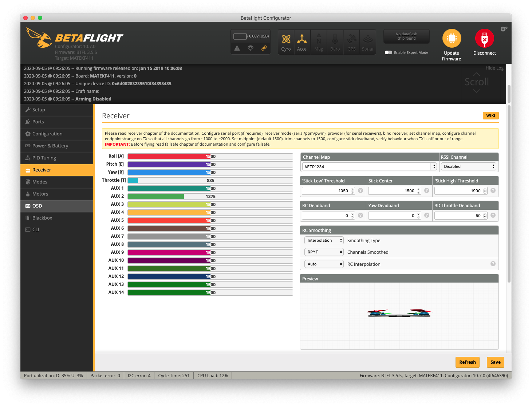
Task: Click the failsafe parachute icon
Action: click(x=251, y=48)
